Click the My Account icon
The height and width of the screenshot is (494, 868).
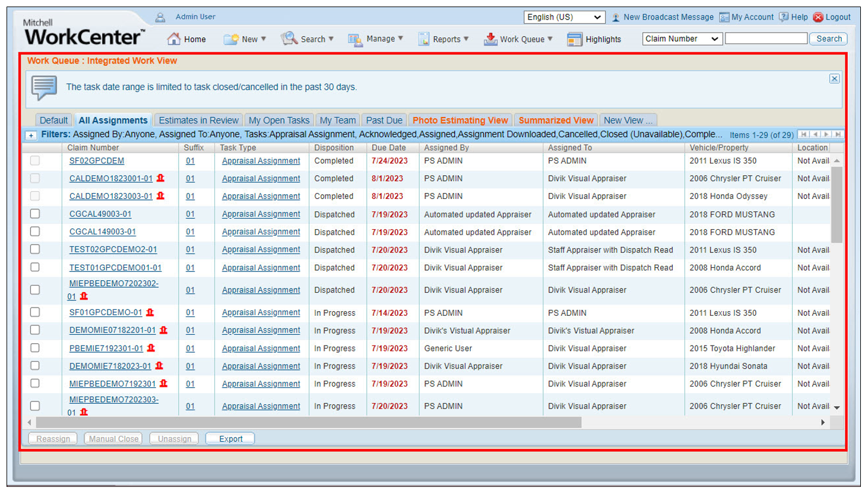[x=724, y=17]
